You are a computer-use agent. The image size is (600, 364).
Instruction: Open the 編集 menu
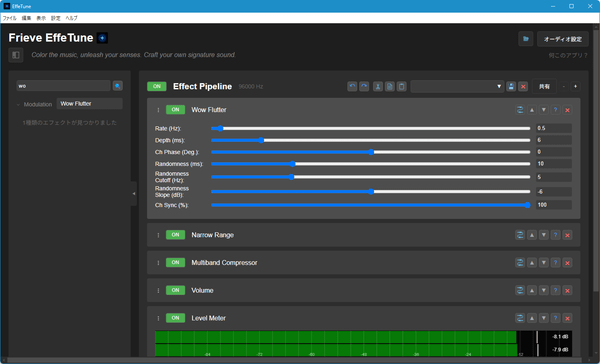click(26, 18)
